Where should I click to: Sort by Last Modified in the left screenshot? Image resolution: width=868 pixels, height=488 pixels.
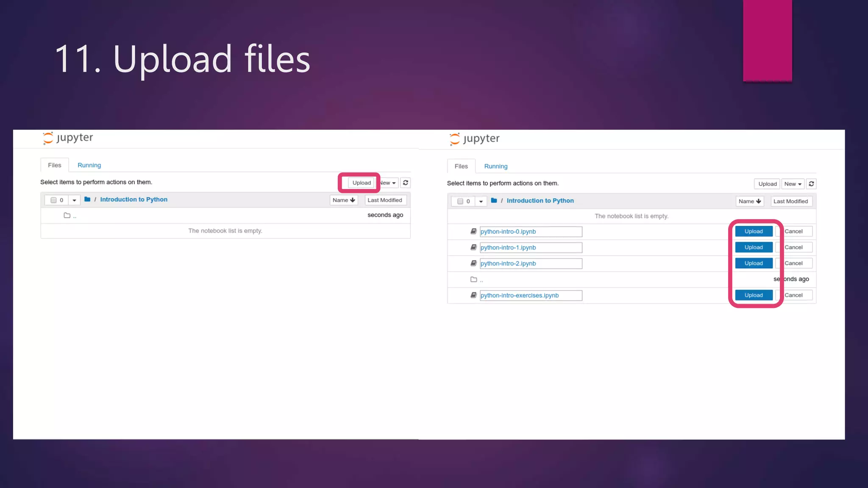tap(385, 200)
